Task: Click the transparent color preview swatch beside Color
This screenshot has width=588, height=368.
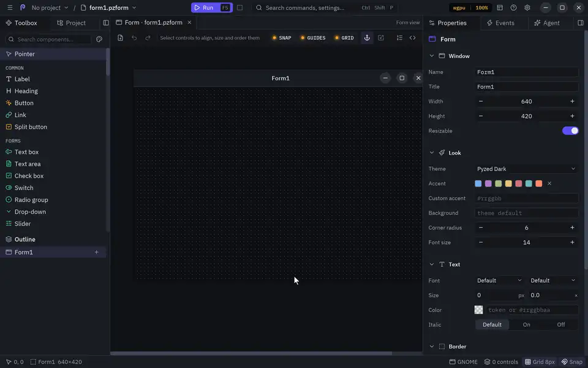Action: (478, 310)
